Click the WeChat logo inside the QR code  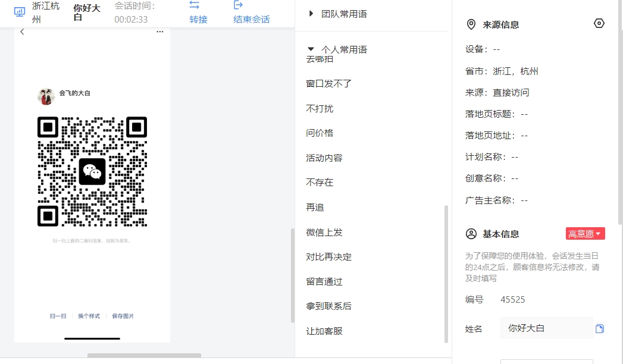(x=92, y=171)
